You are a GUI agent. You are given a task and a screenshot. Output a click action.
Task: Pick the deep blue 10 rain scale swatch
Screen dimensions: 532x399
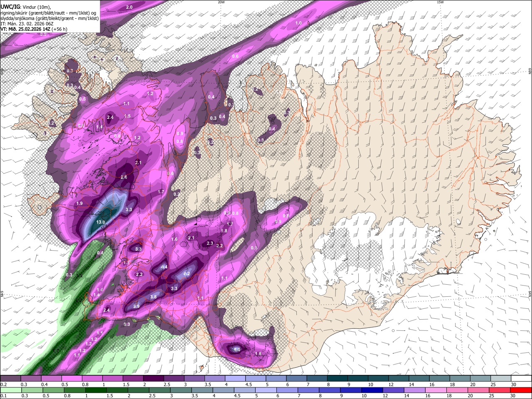coord(372,390)
